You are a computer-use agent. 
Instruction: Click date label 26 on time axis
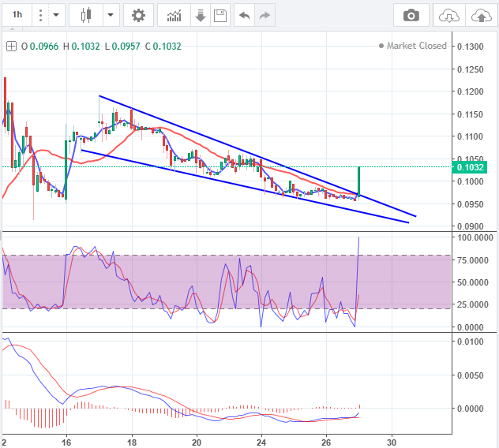coord(326,442)
